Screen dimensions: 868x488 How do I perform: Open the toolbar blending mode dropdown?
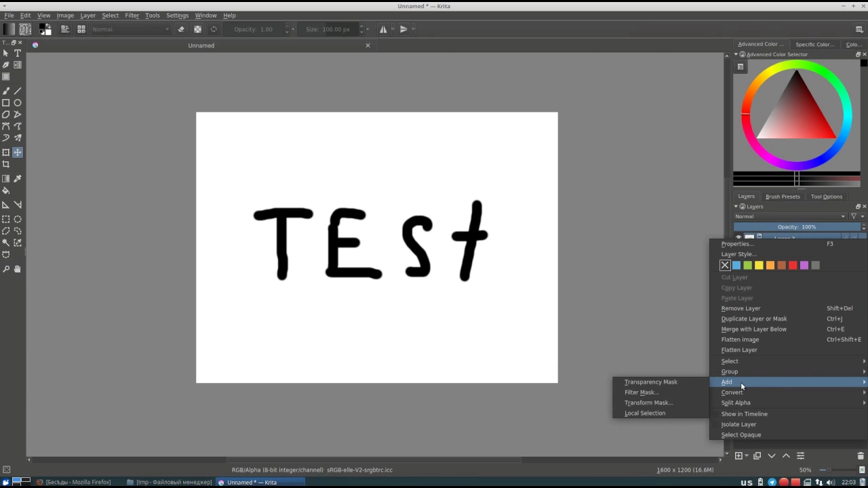click(131, 29)
